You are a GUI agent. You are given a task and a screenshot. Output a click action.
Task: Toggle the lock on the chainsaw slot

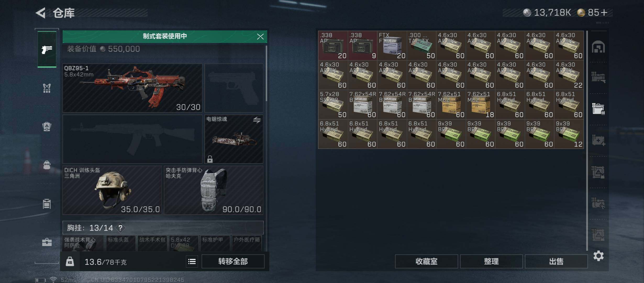pyautogui.click(x=210, y=159)
